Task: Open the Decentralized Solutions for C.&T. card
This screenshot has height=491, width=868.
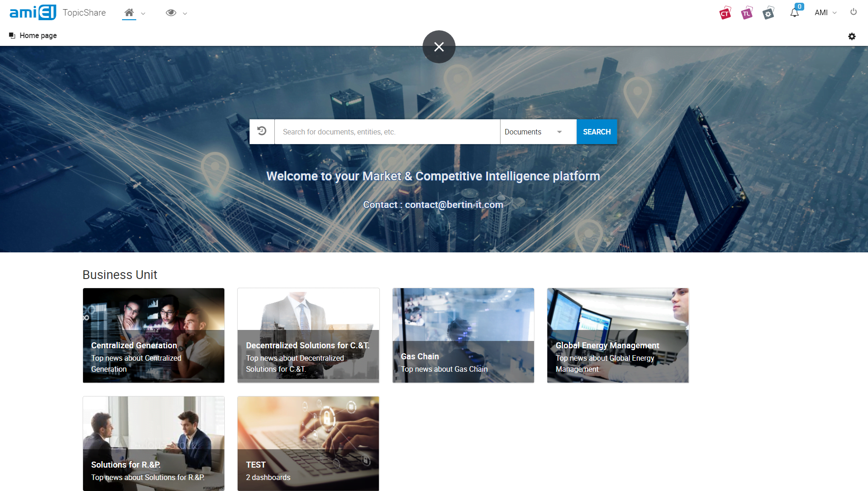Action: pyautogui.click(x=308, y=335)
